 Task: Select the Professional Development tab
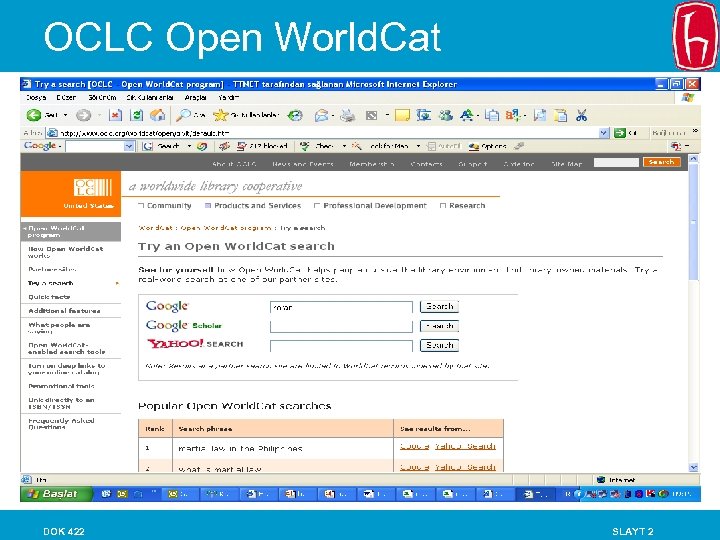(370, 206)
